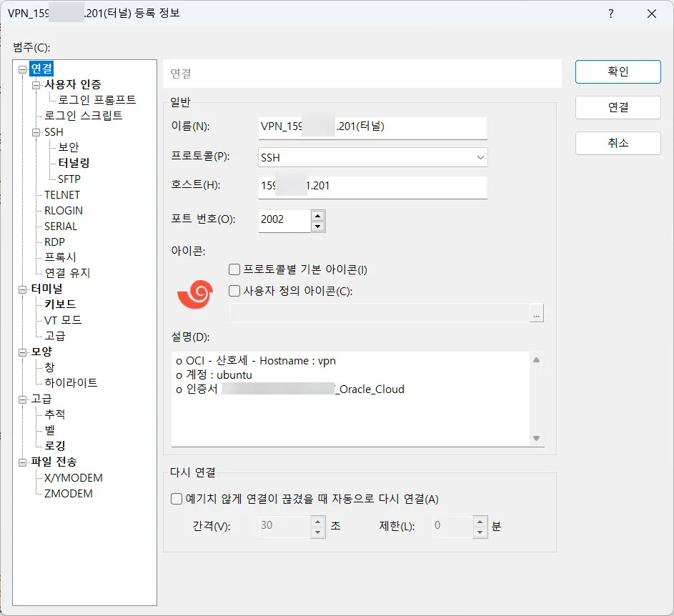The height and width of the screenshot is (616, 674).
Task: Check the 사용자 정의 아이콘 option
Action: point(233,290)
